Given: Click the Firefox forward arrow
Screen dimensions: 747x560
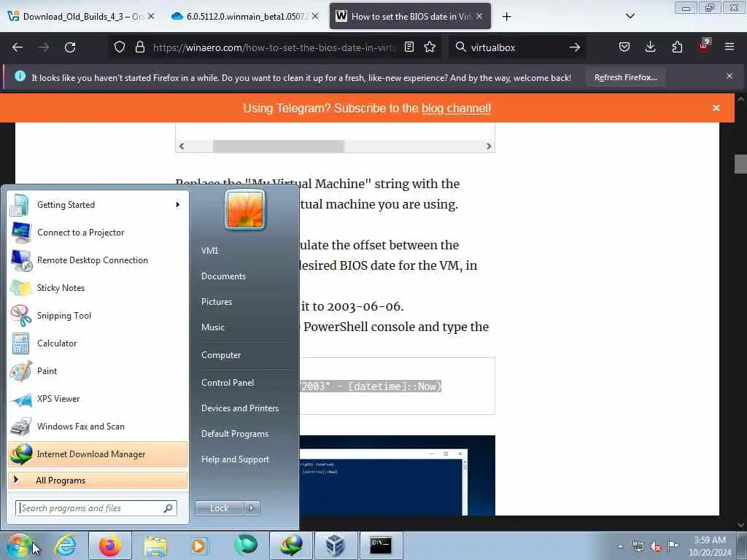Looking at the screenshot, I should (43, 47).
